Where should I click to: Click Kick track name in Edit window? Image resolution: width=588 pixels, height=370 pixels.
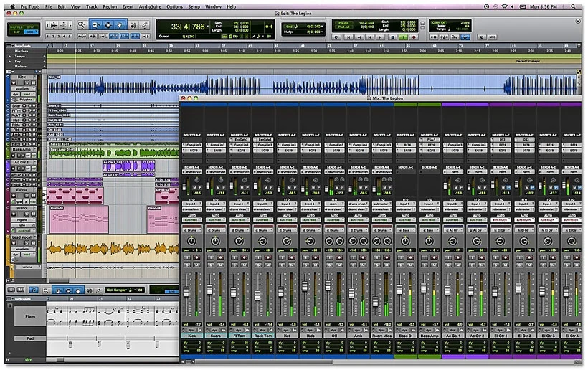[x=22, y=77]
